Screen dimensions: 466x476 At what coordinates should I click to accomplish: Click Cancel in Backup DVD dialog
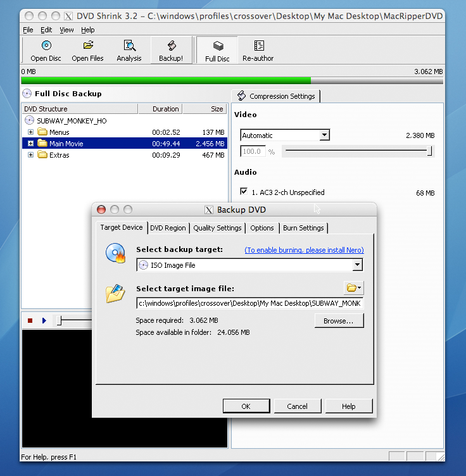[298, 406]
